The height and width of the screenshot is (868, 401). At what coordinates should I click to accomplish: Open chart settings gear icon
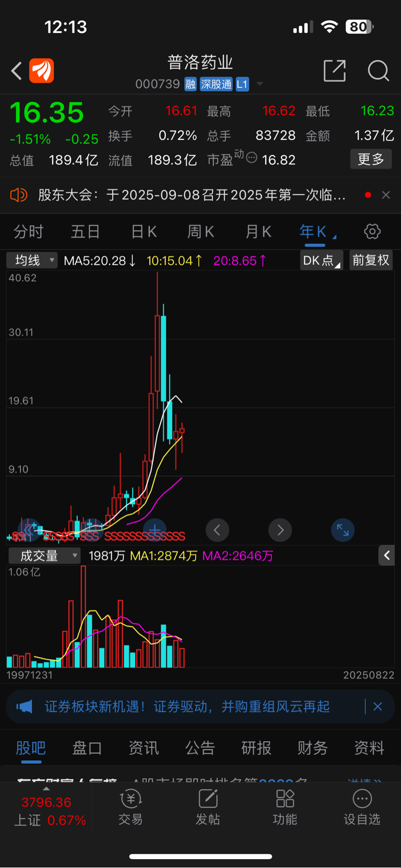click(x=372, y=231)
